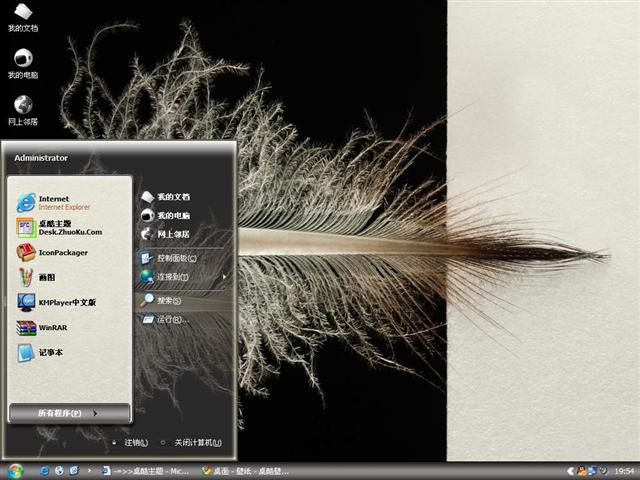Click the QQ penguin tray icon

[x=582, y=471]
